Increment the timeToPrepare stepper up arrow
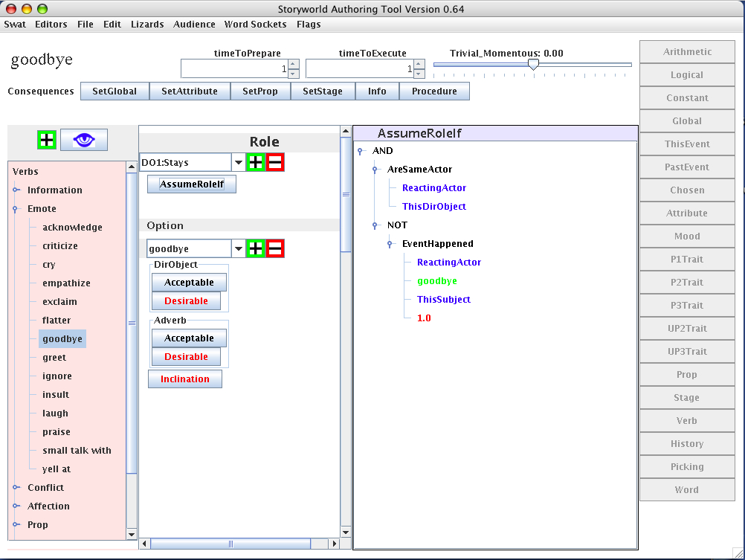Screen dimensions: 745x560 (293, 65)
